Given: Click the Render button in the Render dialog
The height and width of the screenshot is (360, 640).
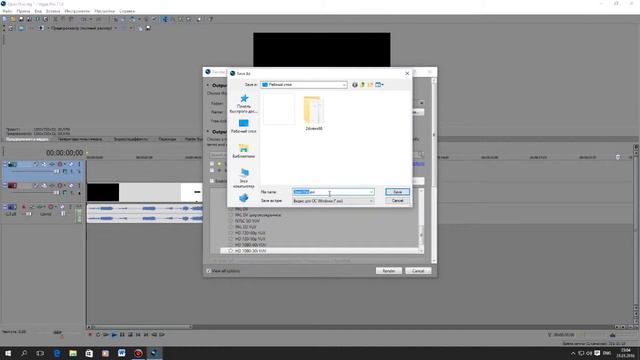Looking at the screenshot, I should (x=389, y=271).
